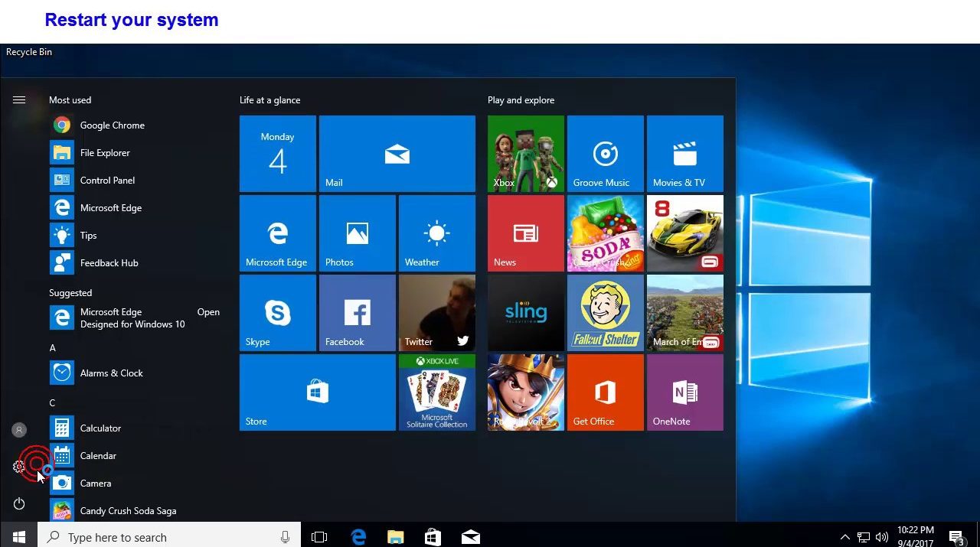Open Settings gear in Start menu
This screenshot has width=980, height=547.
point(19,467)
